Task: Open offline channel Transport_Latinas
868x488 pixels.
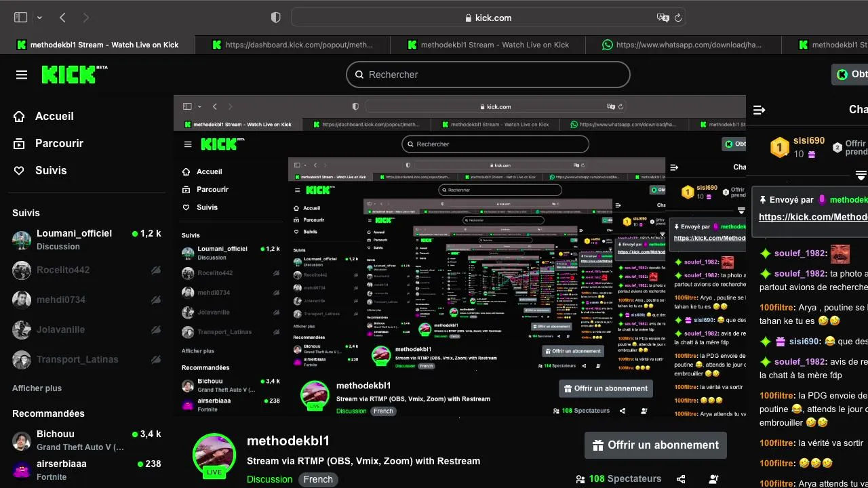Action: [87, 359]
